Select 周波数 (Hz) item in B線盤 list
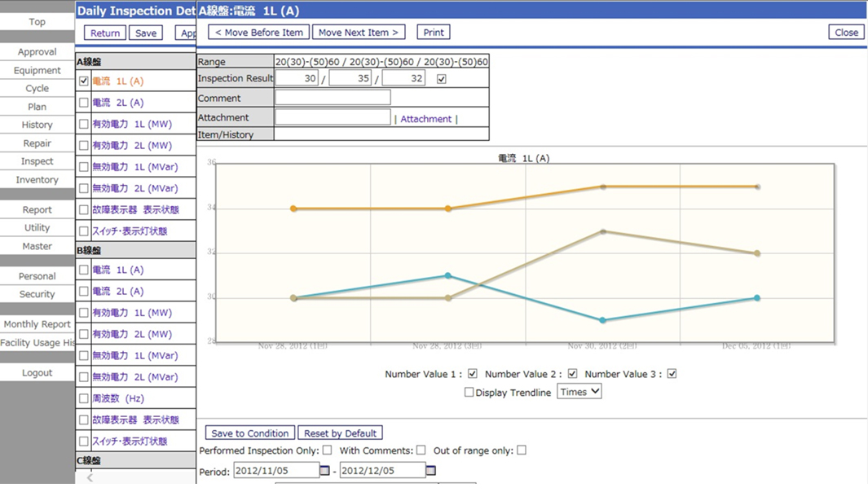The height and width of the screenshot is (492, 868). (x=123, y=399)
